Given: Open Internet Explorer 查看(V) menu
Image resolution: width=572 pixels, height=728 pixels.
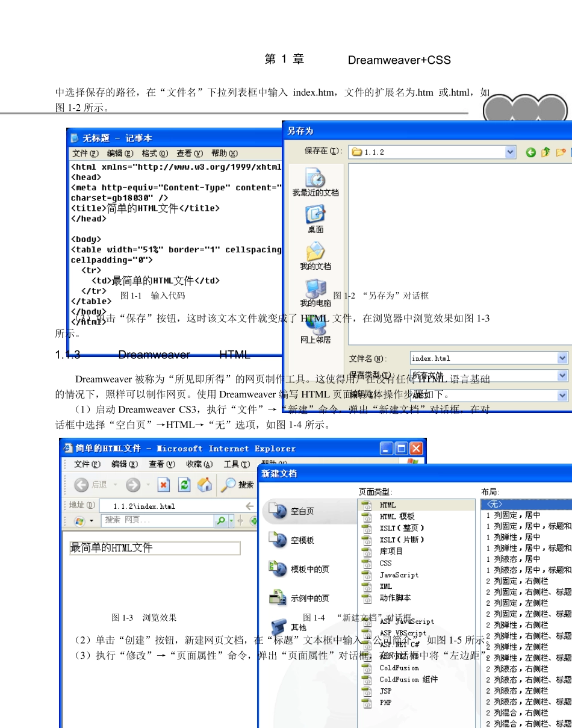Looking at the screenshot, I should pos(163,464).
